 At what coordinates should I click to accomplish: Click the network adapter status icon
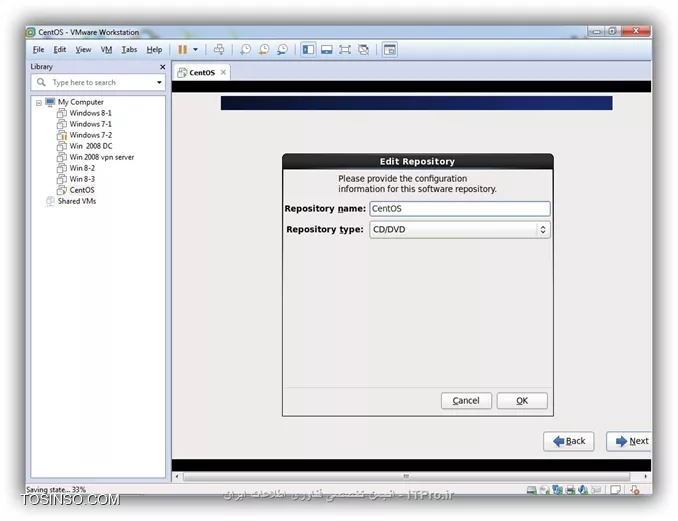coord(557,490)
